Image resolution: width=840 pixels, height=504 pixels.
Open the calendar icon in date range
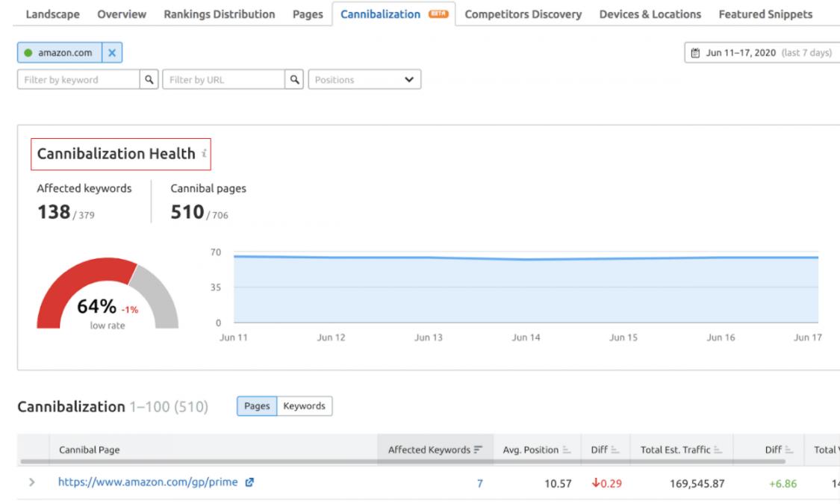pyautogui.click(x=695, y=52)
